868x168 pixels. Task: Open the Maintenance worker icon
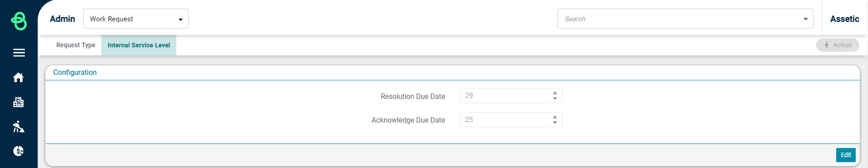coord(19,127)
